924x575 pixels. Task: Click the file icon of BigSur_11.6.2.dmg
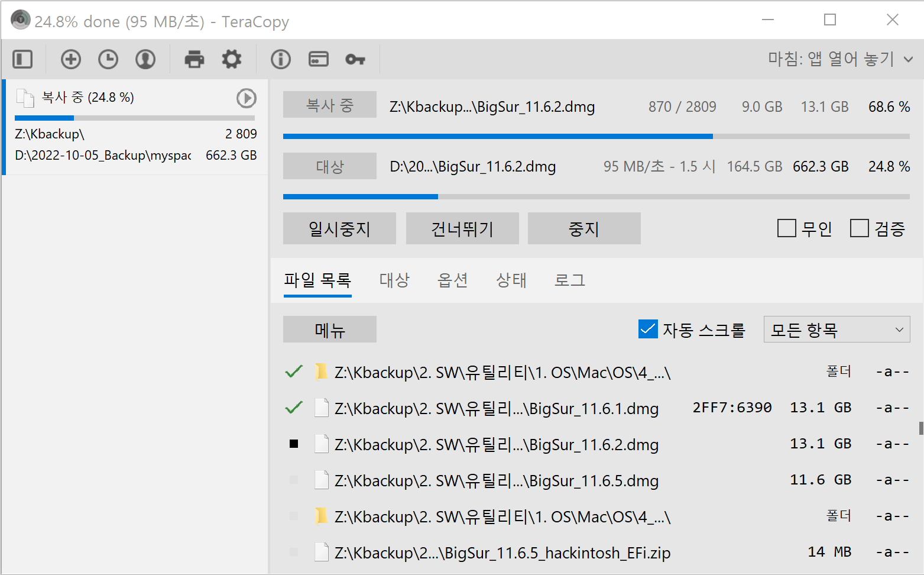tap(322, 444)
